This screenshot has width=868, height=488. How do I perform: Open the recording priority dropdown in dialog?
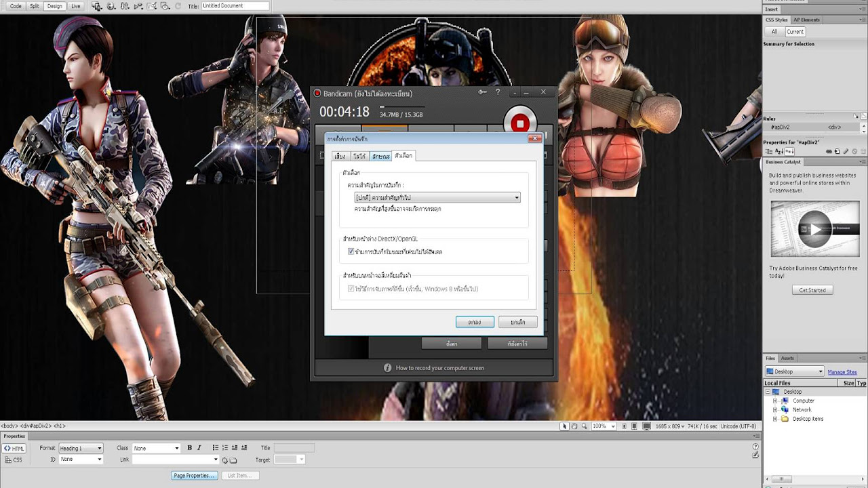tap(437, 197)
